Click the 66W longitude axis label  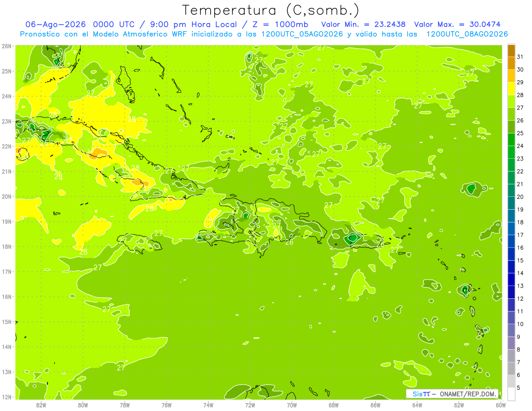[x=375, y=405]
